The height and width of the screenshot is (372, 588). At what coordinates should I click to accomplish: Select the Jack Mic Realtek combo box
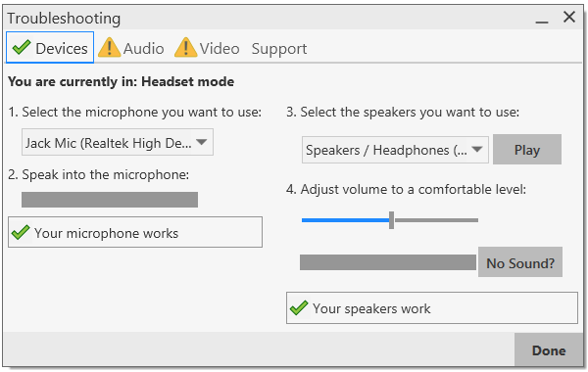coord(118,142)
